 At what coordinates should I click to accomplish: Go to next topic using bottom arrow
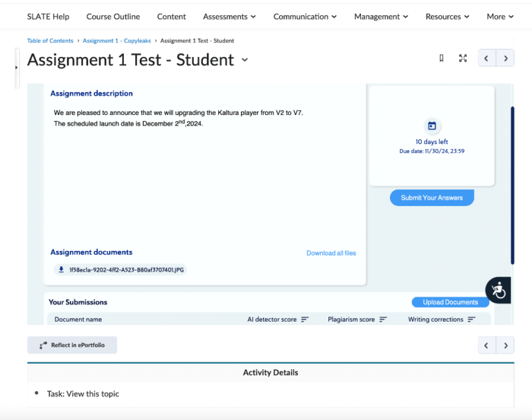pyautogui.click(x=506, y=345)
